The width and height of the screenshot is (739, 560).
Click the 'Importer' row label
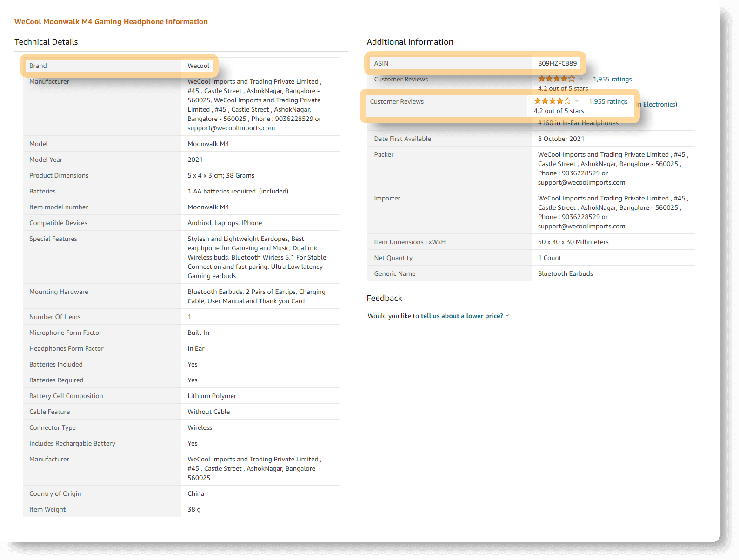click(387, 198)
